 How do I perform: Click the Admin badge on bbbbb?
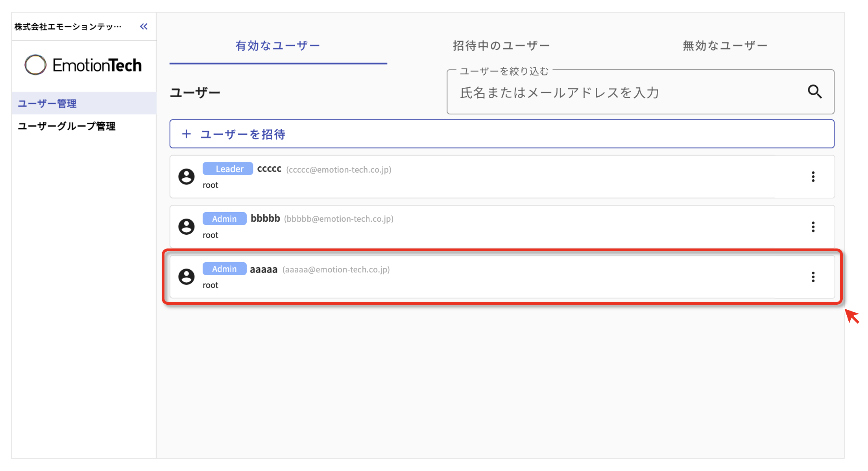[x=224, y=219]
